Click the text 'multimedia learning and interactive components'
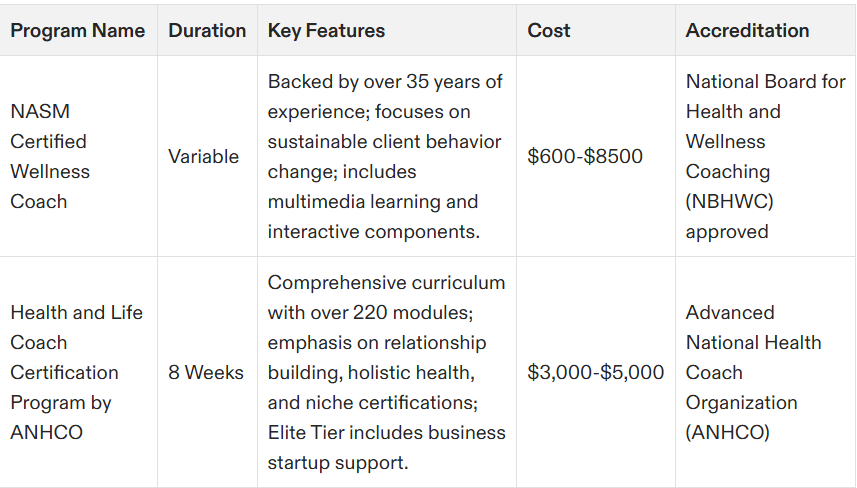 coord(373,217)
